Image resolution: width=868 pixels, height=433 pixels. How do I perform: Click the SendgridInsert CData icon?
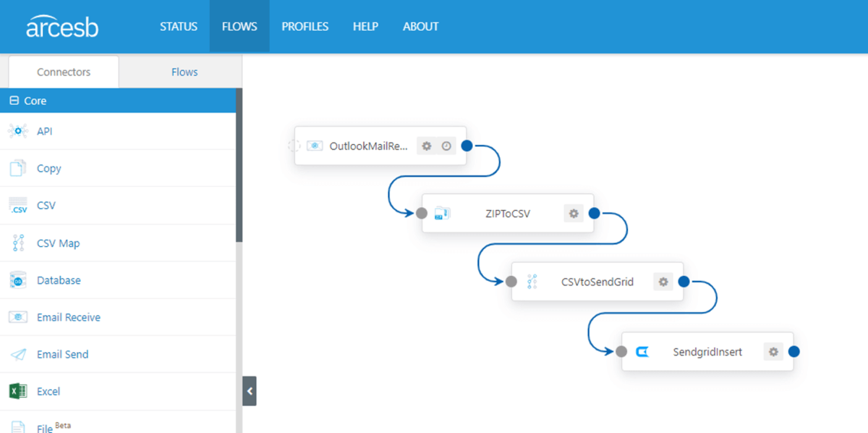pos(642,352)
